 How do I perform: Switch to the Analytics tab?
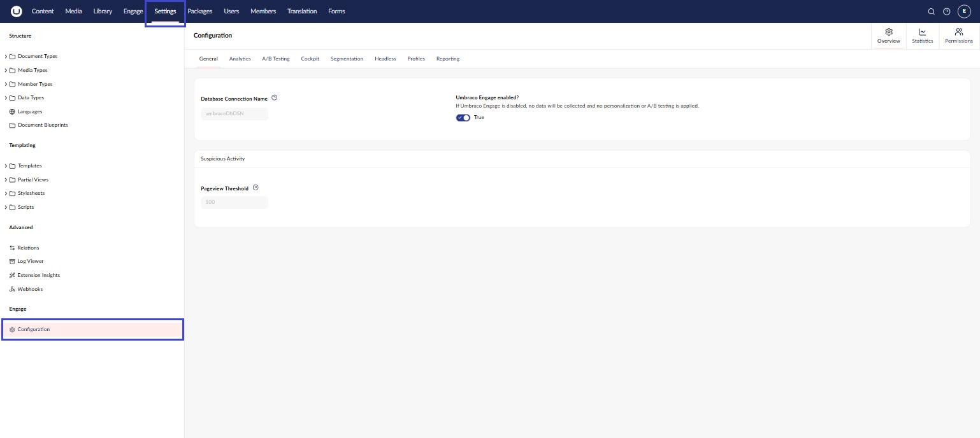point(240,59)
